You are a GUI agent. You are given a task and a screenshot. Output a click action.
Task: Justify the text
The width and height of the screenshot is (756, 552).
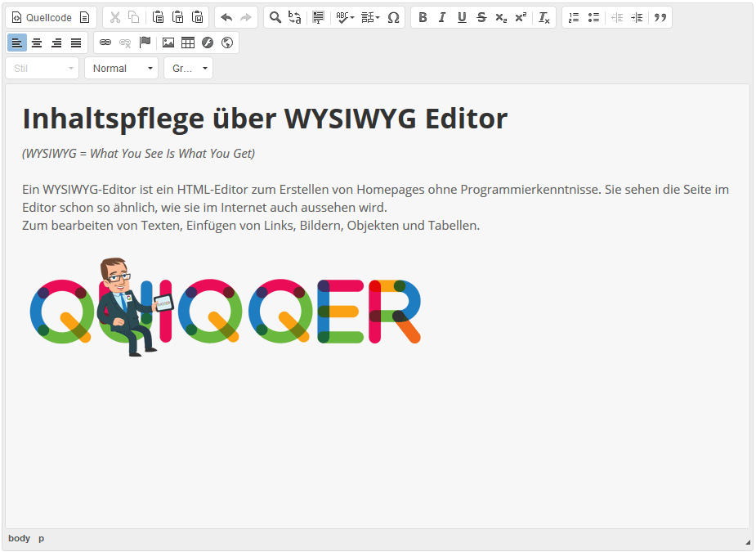point(76,43)
